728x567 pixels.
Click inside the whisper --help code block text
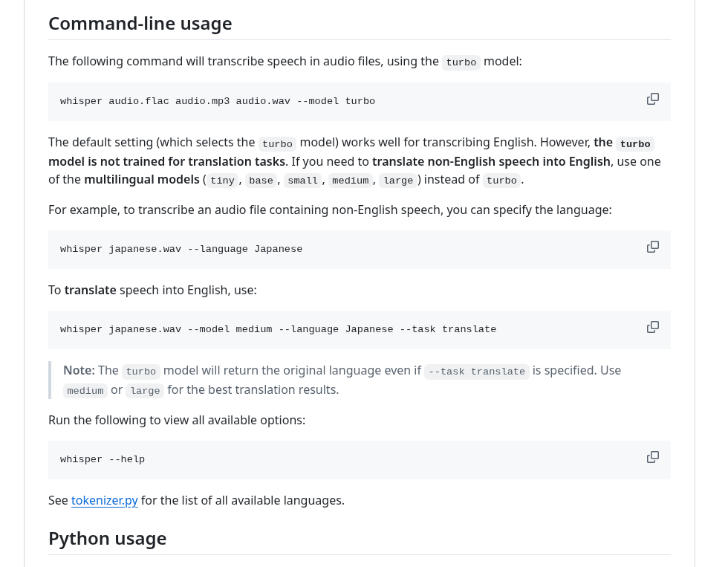point(103,459)
